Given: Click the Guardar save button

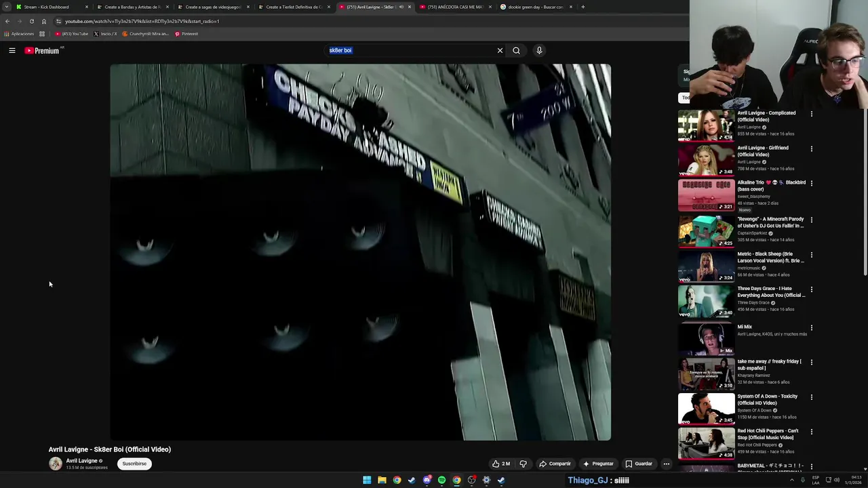Looking at the screenshot, I should tap(639, 464).
